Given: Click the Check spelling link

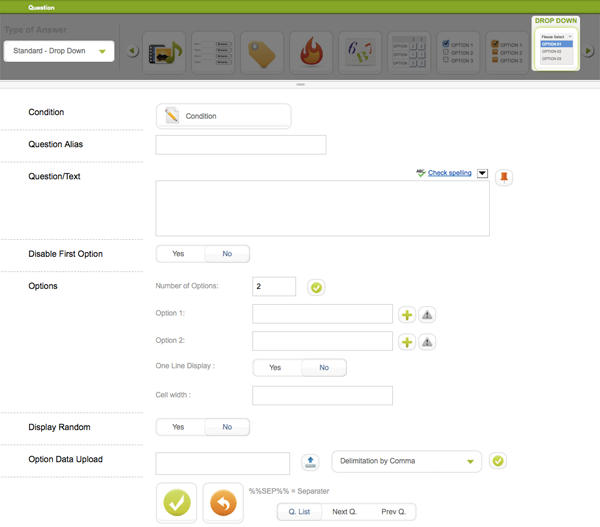Looking at the screenshot, I should click(x=449, y=173).
